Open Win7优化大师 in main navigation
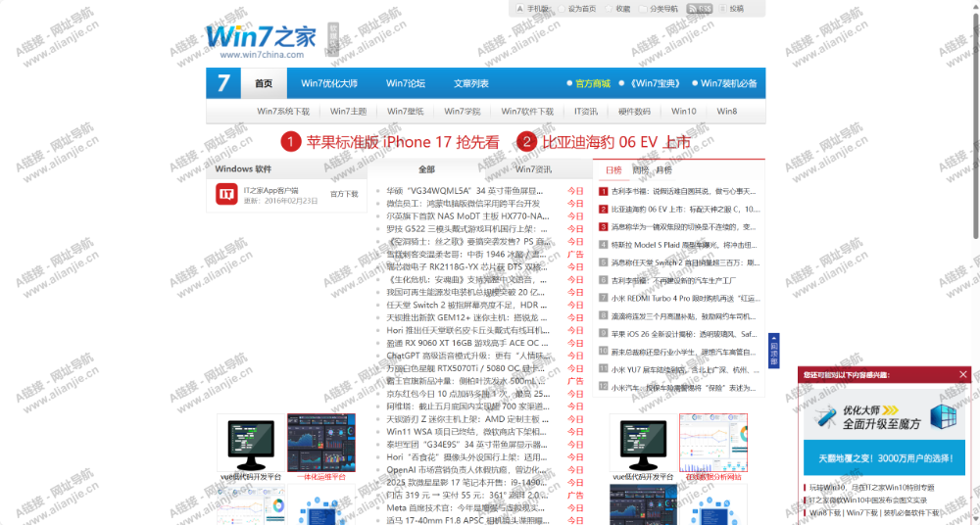 point(329,83)
